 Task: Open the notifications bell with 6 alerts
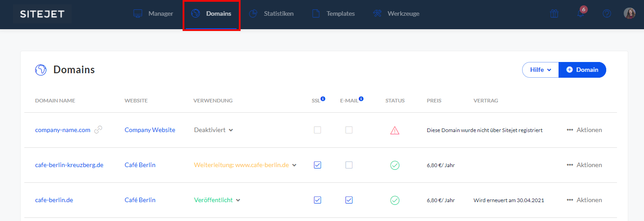[x=581, y=13]
